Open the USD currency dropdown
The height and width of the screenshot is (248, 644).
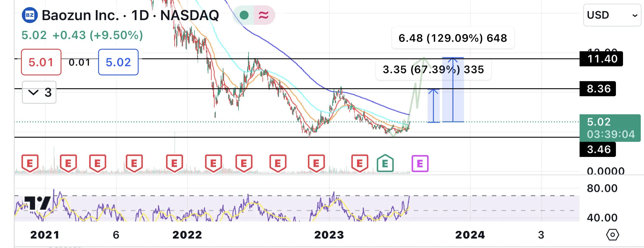pos(612,15)
